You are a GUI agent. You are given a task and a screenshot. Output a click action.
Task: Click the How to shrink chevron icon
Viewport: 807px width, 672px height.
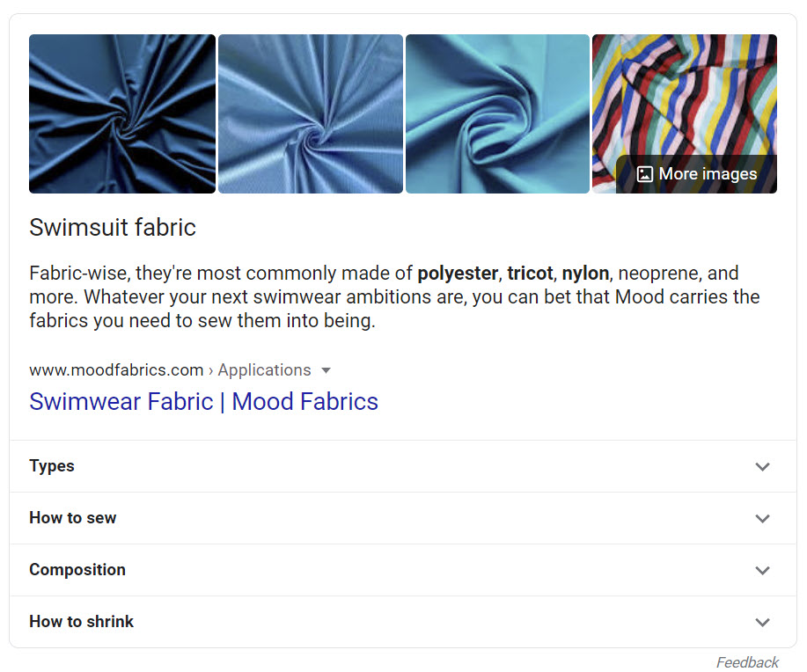tap(762, 623)
